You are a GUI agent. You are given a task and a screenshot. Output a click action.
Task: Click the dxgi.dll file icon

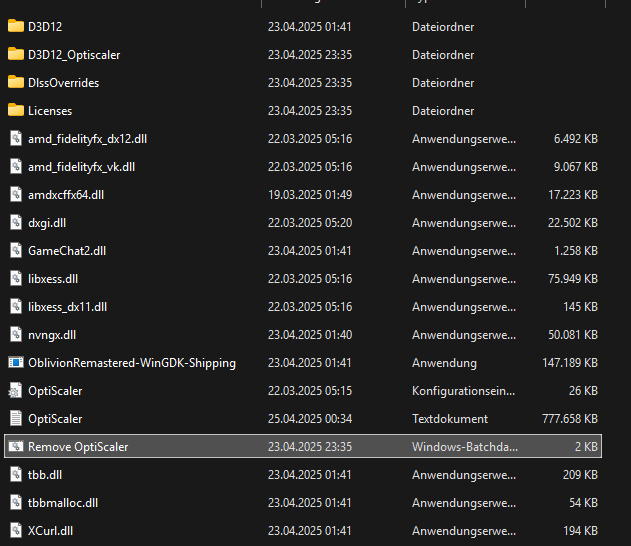pyautogui.click(x=16, y=222)
